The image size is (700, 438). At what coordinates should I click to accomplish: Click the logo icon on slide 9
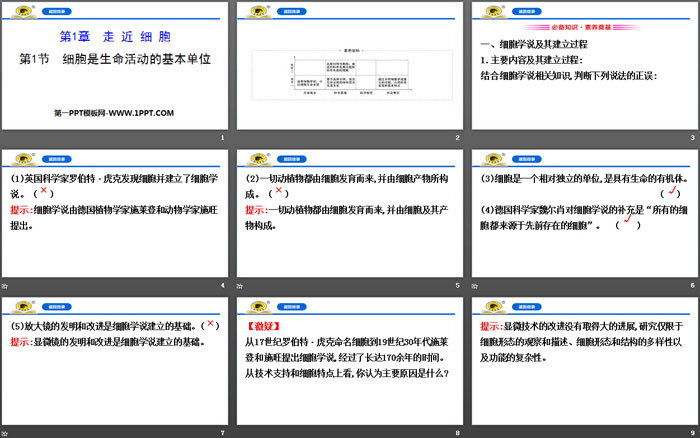[x=493, y=307]
